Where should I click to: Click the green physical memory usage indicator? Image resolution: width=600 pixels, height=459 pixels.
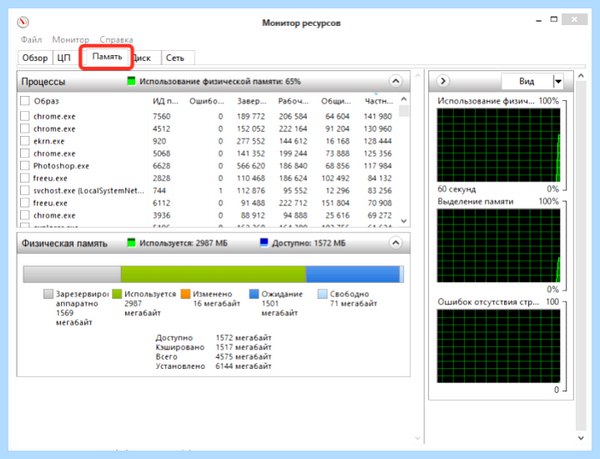[x=132, y=81]
